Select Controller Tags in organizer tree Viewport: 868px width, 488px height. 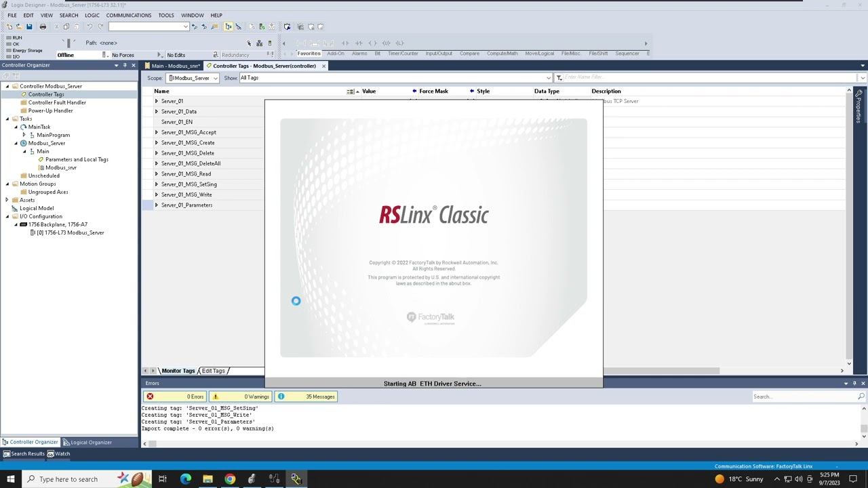(x=46, y=94)
